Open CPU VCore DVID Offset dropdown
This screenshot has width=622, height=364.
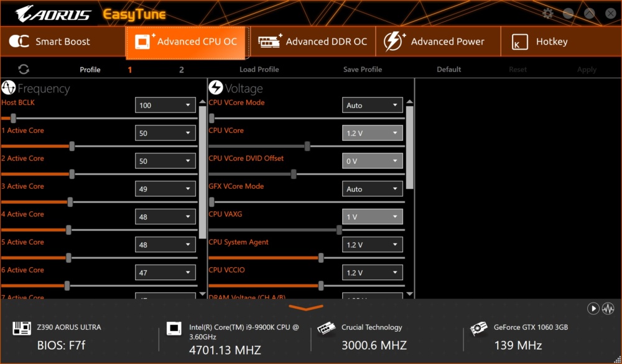click(373, 161)
